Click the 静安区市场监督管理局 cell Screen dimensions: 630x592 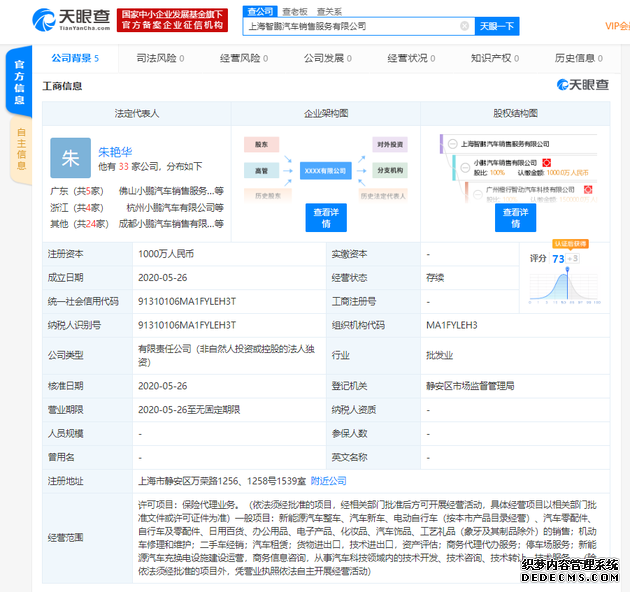tap(470, 386)
